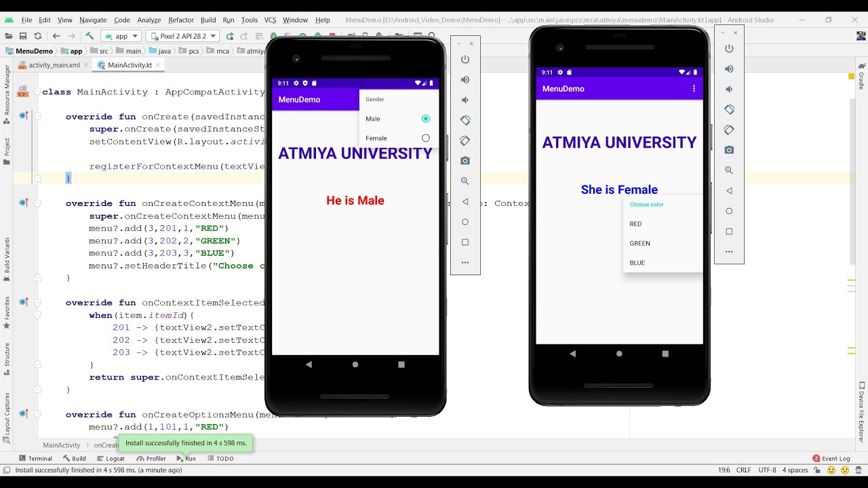868x488 pixels.
Task: Collapse the onCreateContextMenu fold marker
Action: pos(38,203)
